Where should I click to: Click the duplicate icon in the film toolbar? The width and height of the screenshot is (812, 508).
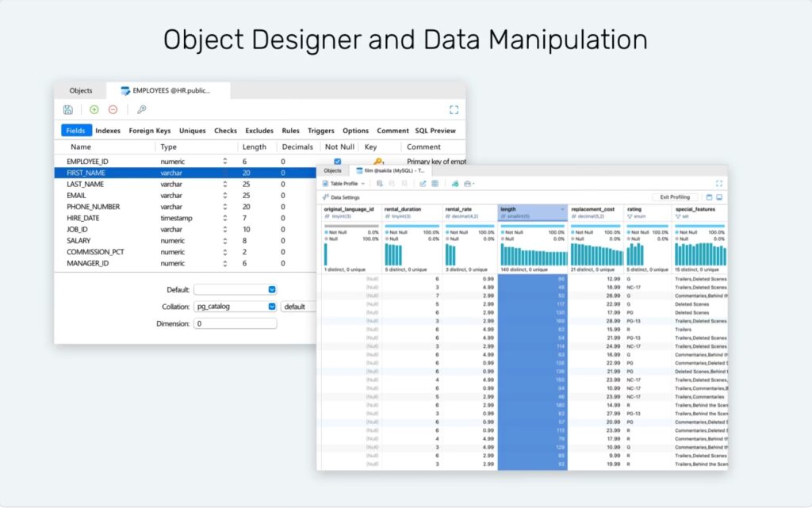380,183
